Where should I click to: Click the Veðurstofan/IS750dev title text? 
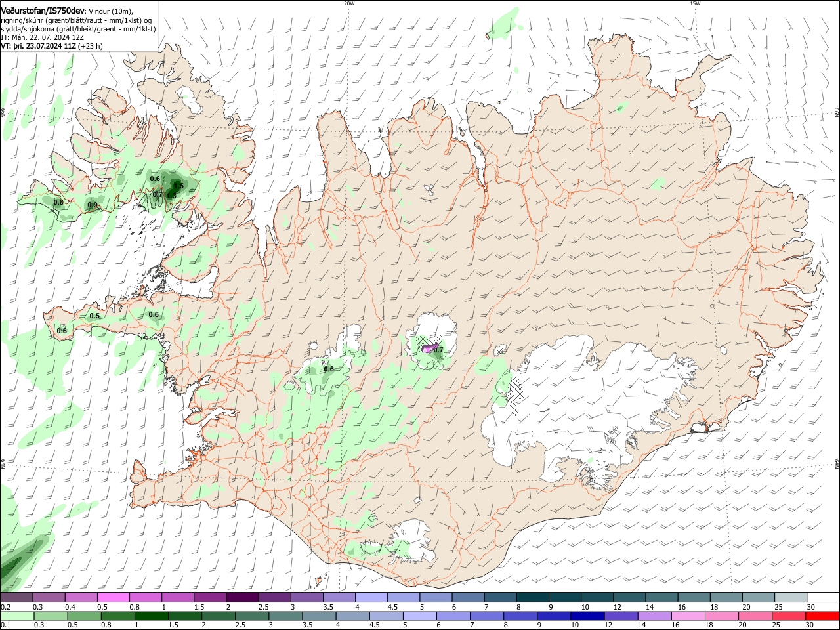coord(43,10)
